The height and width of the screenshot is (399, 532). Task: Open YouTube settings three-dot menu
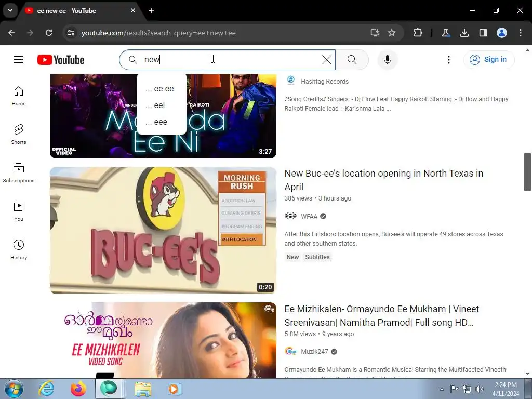[448, 60]
